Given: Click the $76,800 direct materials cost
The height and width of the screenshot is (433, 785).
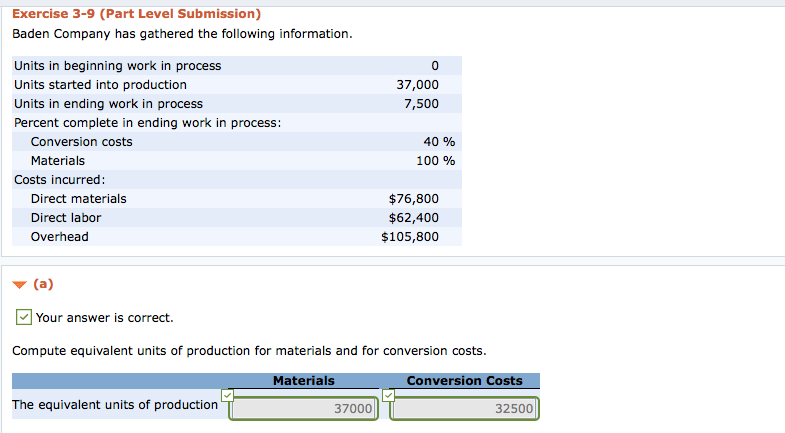Looking at the screenshot, I should tap(413, 199).
